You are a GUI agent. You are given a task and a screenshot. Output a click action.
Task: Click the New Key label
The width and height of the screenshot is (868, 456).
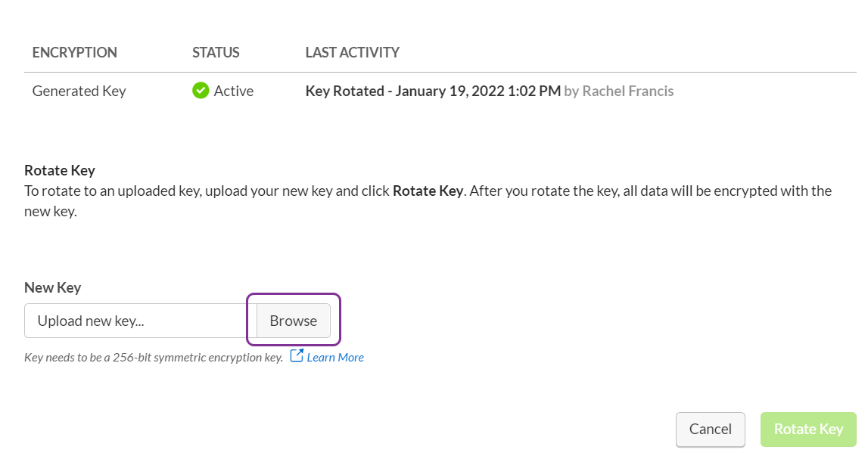click(52, 288)
